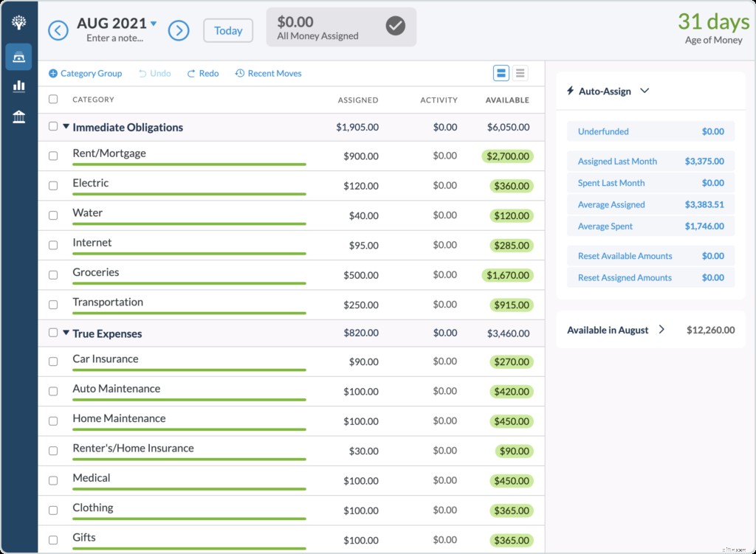
Task: Open the Budget view in the sidebar
Action: pyautogui.click(x=18, y=56)
